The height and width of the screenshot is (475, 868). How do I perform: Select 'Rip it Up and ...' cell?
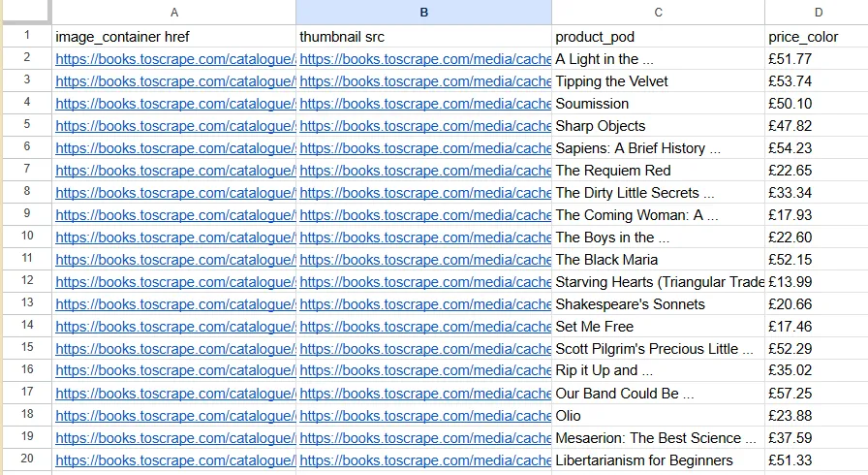coord(658,370)
